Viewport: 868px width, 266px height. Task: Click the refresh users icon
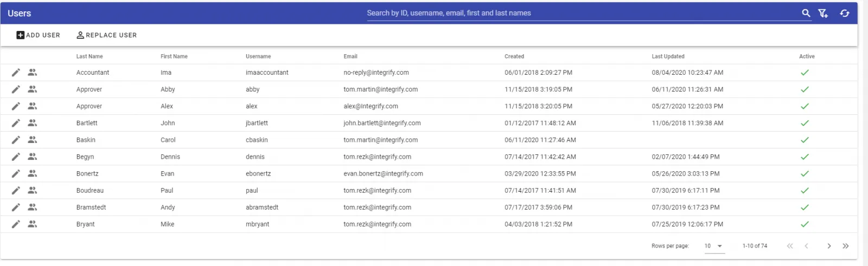(x=845, y=13)
